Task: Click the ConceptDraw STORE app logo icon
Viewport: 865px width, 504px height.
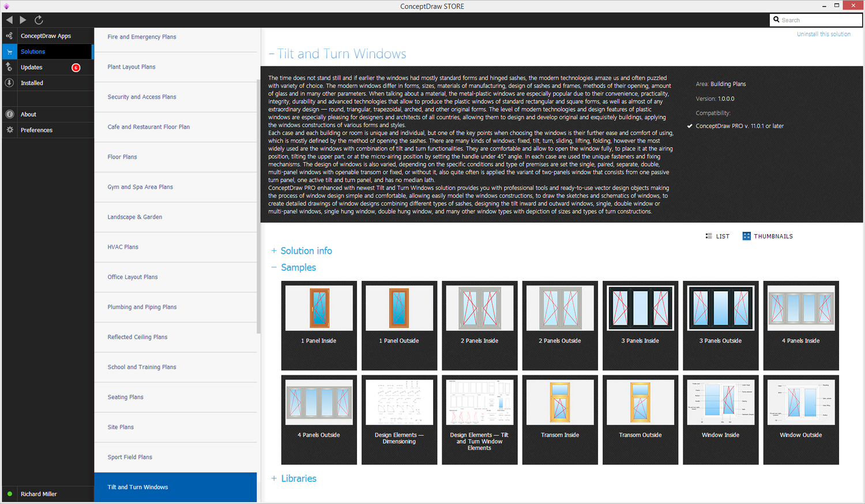Action: pos(6,6)
